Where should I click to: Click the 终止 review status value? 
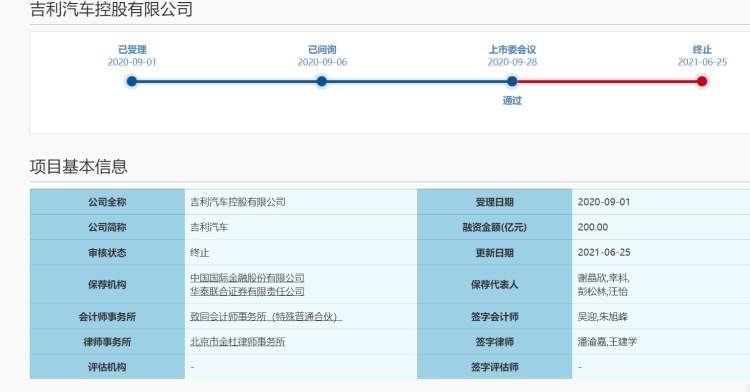200,252
